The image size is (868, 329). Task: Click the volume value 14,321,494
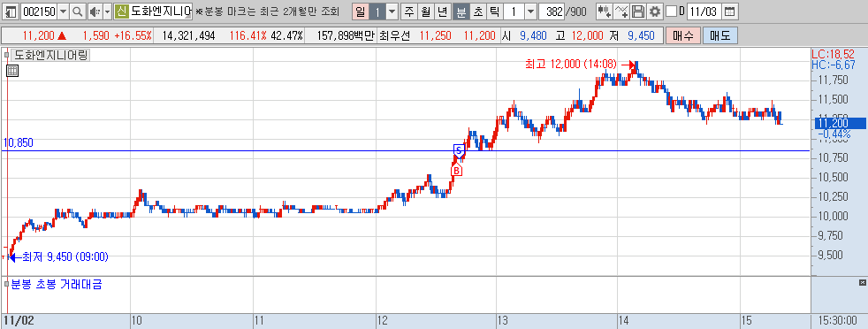click(189, 36)
